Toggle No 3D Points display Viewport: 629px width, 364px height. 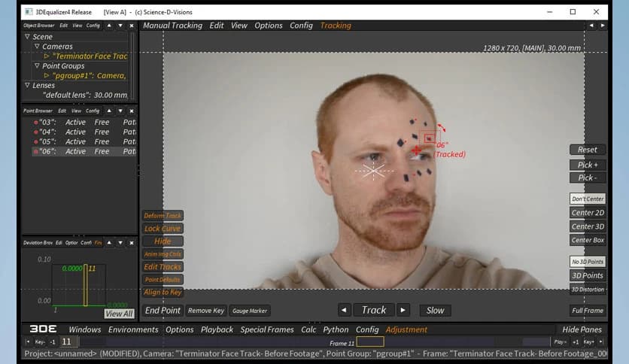[x=587, y=262]
